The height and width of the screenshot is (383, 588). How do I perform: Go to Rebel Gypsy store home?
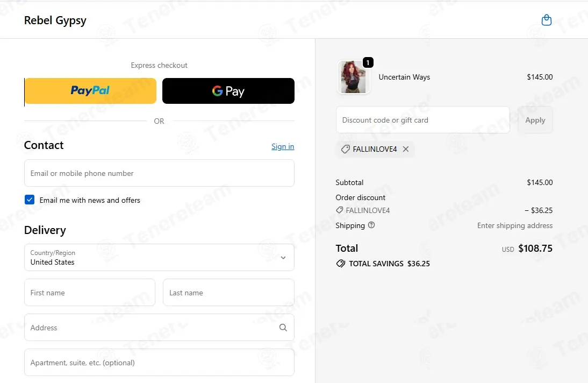click(x=55, y=20)
